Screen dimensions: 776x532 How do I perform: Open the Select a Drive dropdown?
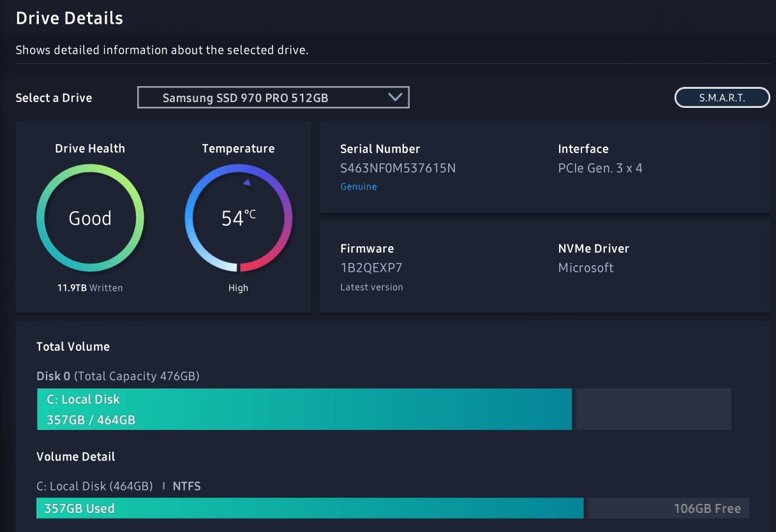[x=273, y=98]
